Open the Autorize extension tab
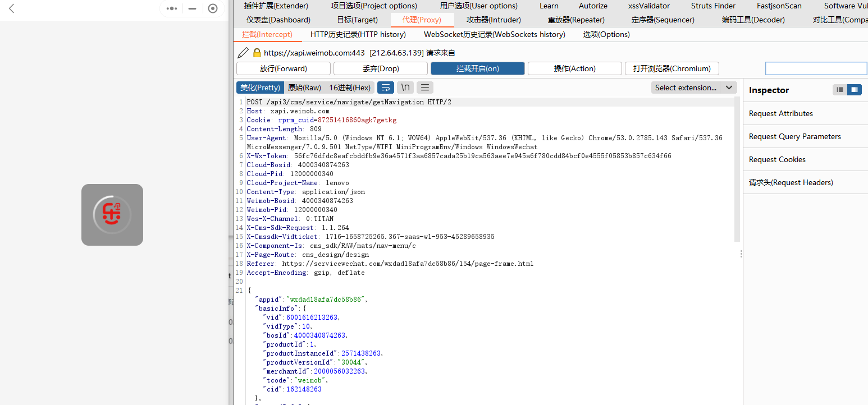 [593, 6]
